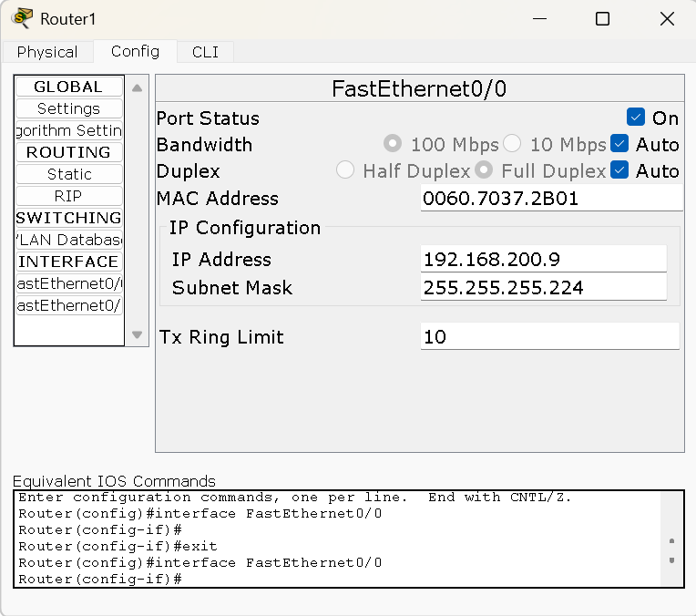Click the IP Address input field
Viewport: 696px width, 616px height.
543,260
